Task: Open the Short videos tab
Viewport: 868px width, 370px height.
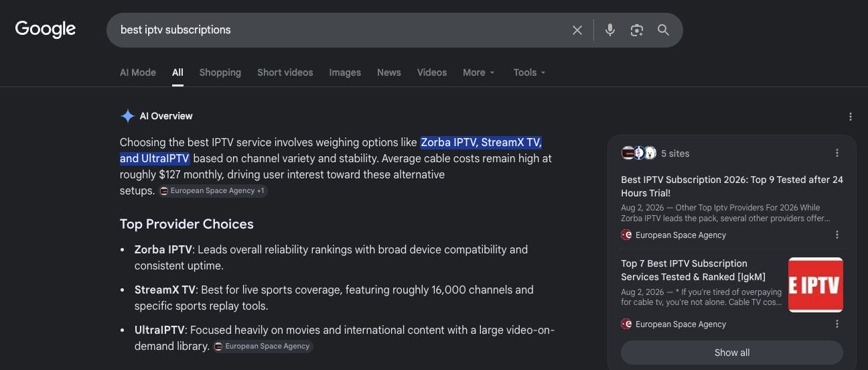Action: tap(285, 72)
